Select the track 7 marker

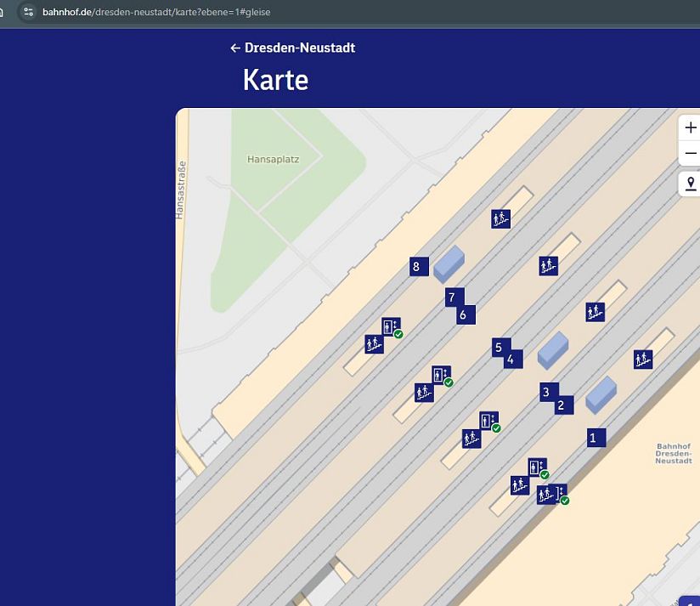(453, 297)
